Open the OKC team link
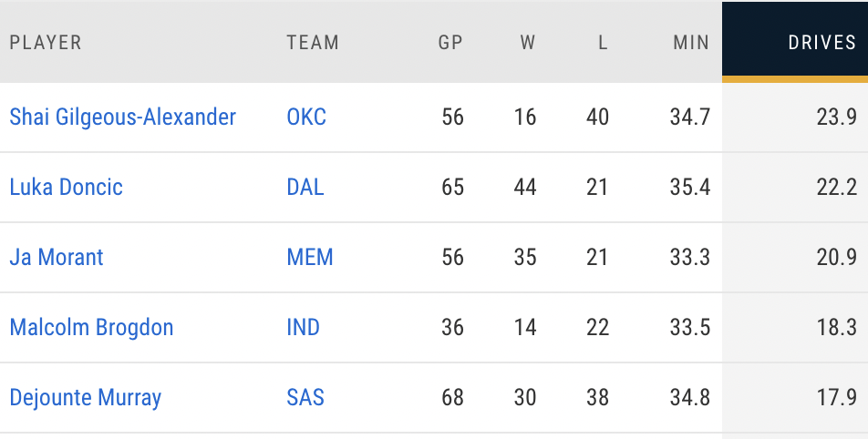 point(306,117)
